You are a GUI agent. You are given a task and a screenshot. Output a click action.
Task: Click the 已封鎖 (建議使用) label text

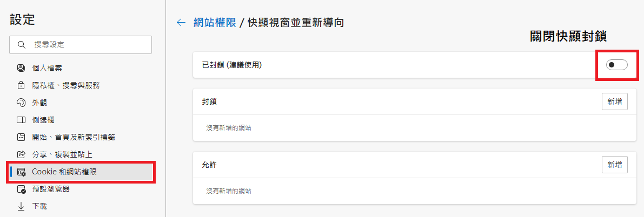[x=231, y=65]
